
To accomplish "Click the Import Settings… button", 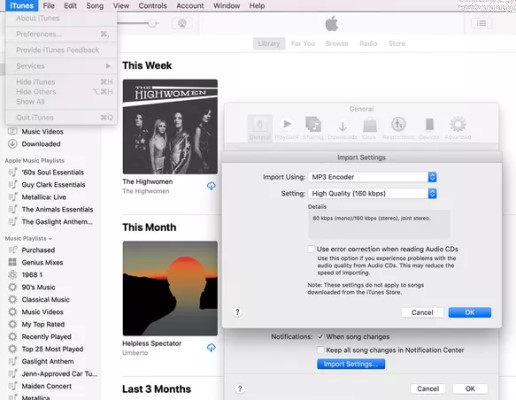I will pyautogui.click(x=351, y=364).
